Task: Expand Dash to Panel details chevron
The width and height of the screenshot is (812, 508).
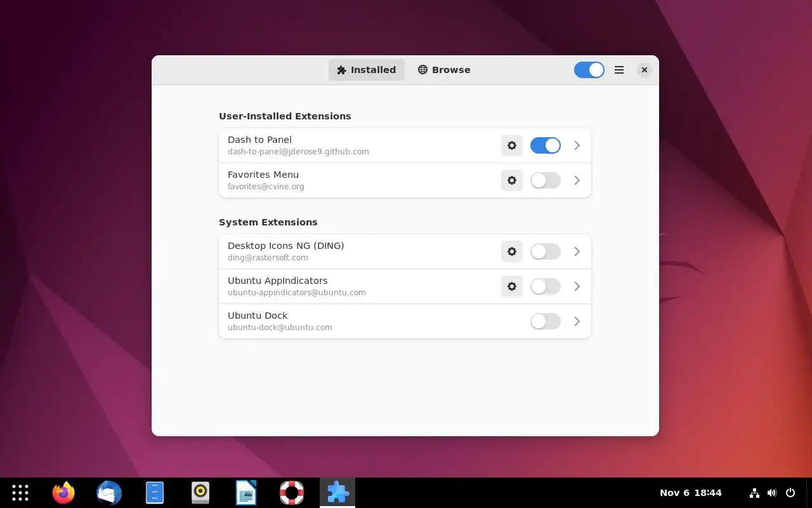Action: (577, 145)
